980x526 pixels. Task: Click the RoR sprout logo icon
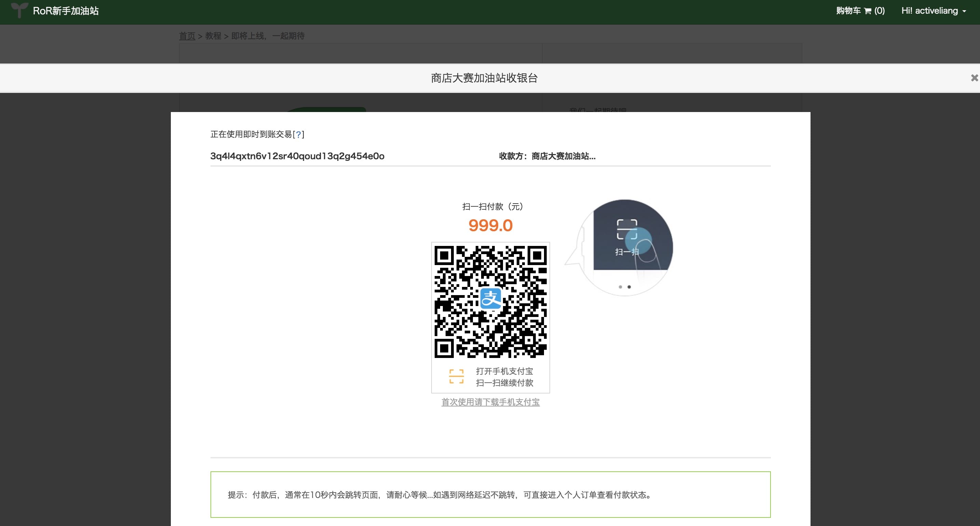point(19,10)
